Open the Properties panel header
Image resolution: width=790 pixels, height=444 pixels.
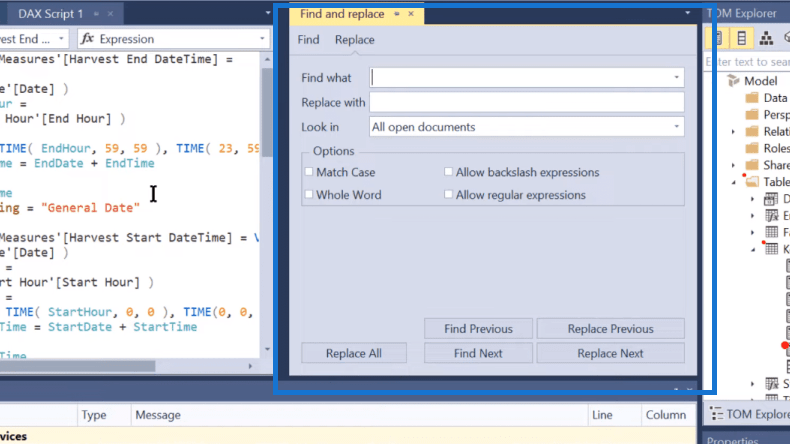point(733,439)
